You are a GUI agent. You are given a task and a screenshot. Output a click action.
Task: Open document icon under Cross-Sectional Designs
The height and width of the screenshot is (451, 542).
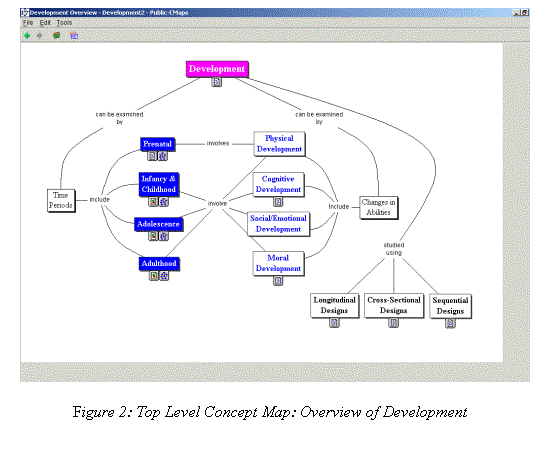(x=394, y=323)
